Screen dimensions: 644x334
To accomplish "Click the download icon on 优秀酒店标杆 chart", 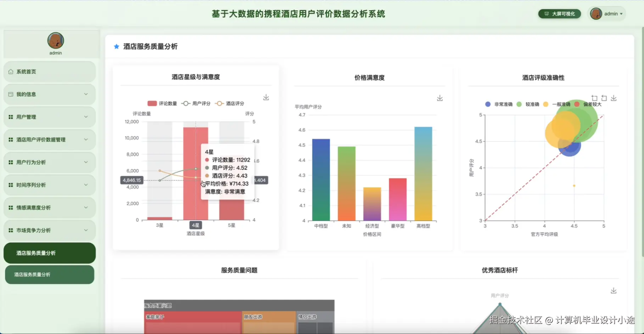I will click(x=614, y=290).
